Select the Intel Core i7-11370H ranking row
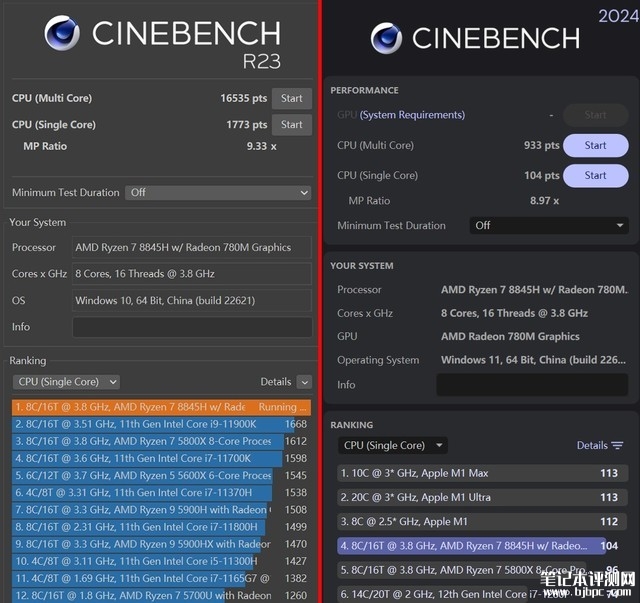The height and width of the screenshot is (603, 640). coord(162,493)
